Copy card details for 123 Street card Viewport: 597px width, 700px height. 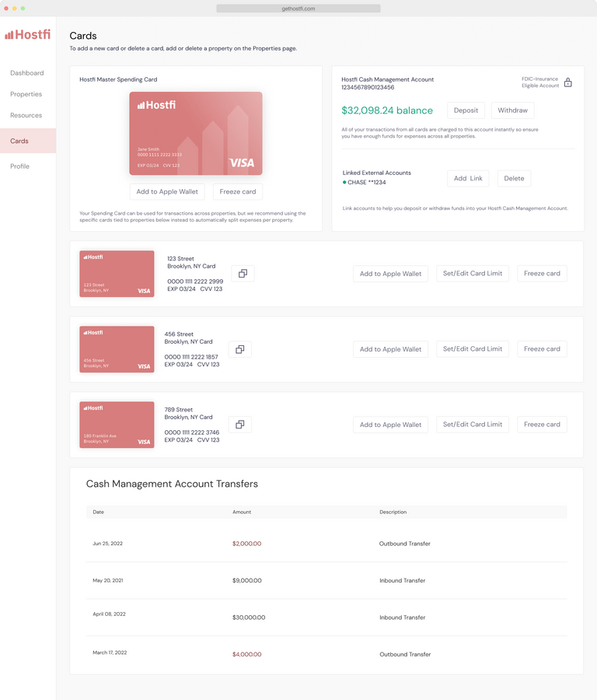pyautogui.click(x=243, y=274)
